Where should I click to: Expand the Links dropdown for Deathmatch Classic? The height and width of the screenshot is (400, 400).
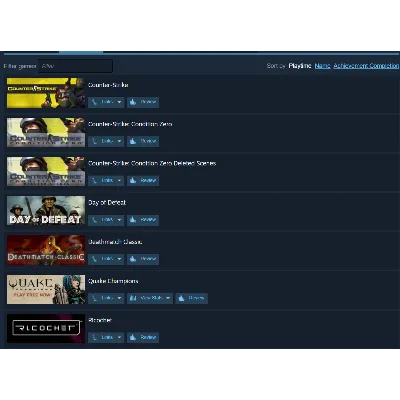pos(106,259)
